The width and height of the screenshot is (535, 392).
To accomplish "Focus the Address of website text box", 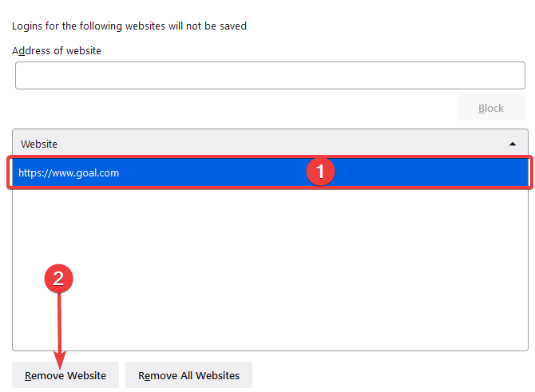I will coord(270,75).
